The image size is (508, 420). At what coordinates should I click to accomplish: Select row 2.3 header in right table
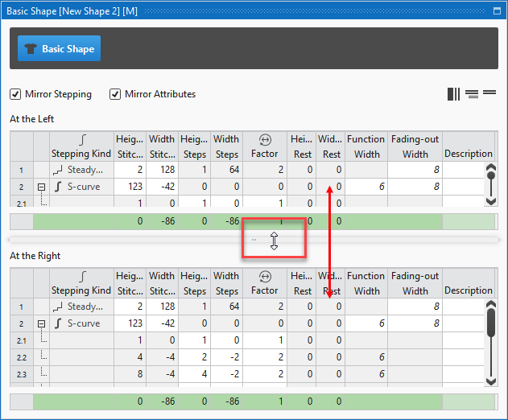click(21, 374)
